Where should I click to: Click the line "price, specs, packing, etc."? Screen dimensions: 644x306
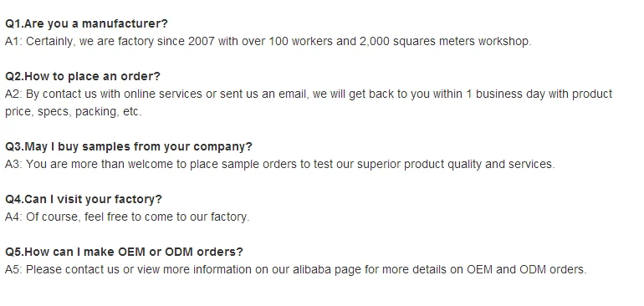coord(73,112)
